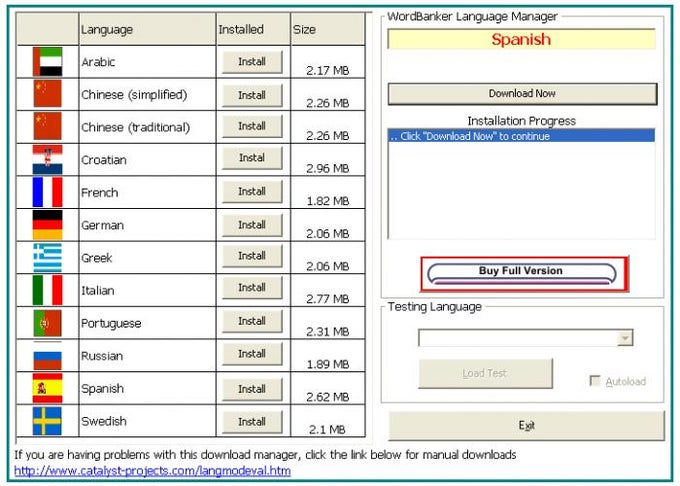Click the Swedish flag icon

(x=48, y=421)
